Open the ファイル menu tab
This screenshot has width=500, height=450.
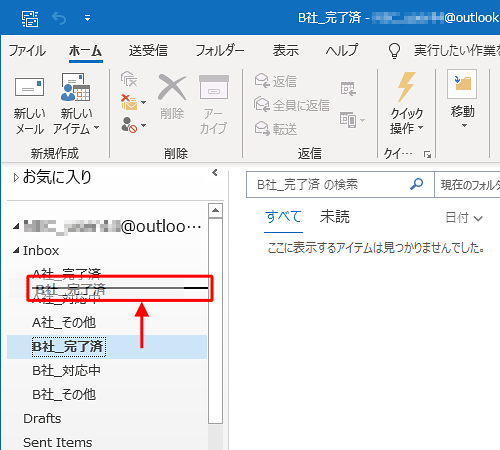[x=27, y=51]
